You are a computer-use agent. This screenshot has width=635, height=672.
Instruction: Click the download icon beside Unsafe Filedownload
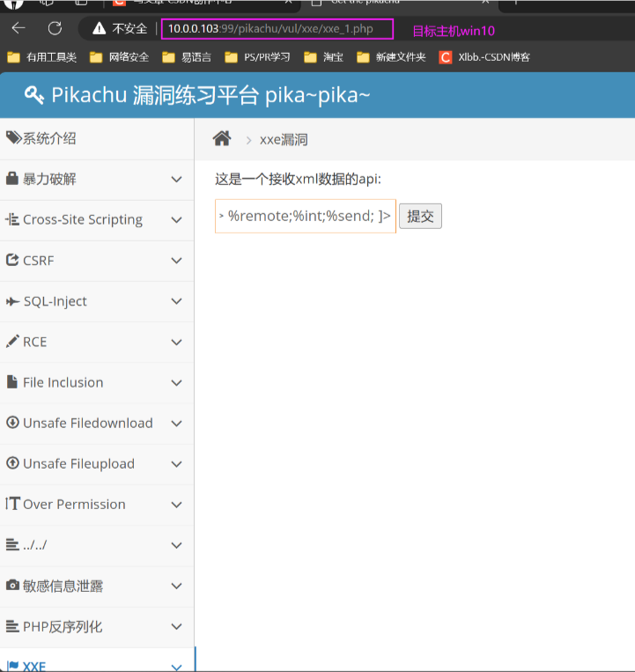pyautogui.click(x=12, y=423)
